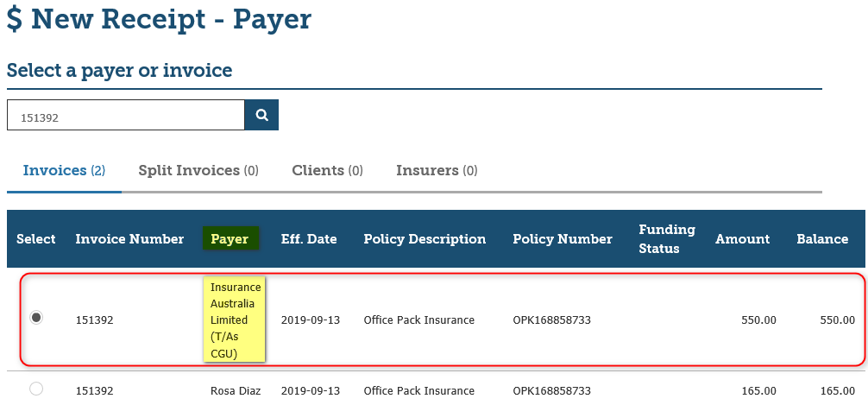This screenshot has height=405, width=868.
Task: Click the Amount column header
Action: (743, 239)
